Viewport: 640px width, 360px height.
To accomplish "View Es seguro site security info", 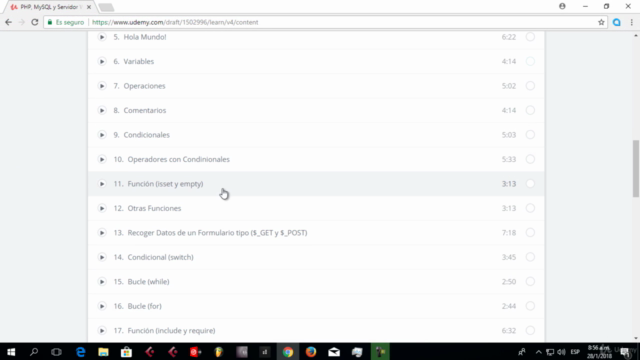I will tap(66, 22).
